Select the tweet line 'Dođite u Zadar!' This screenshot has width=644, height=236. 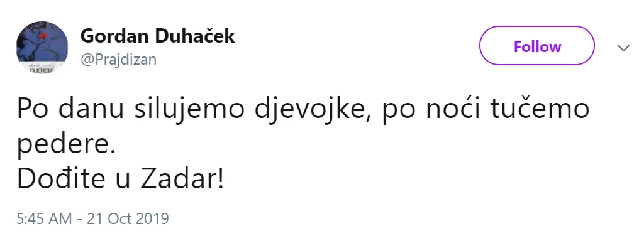121,180
